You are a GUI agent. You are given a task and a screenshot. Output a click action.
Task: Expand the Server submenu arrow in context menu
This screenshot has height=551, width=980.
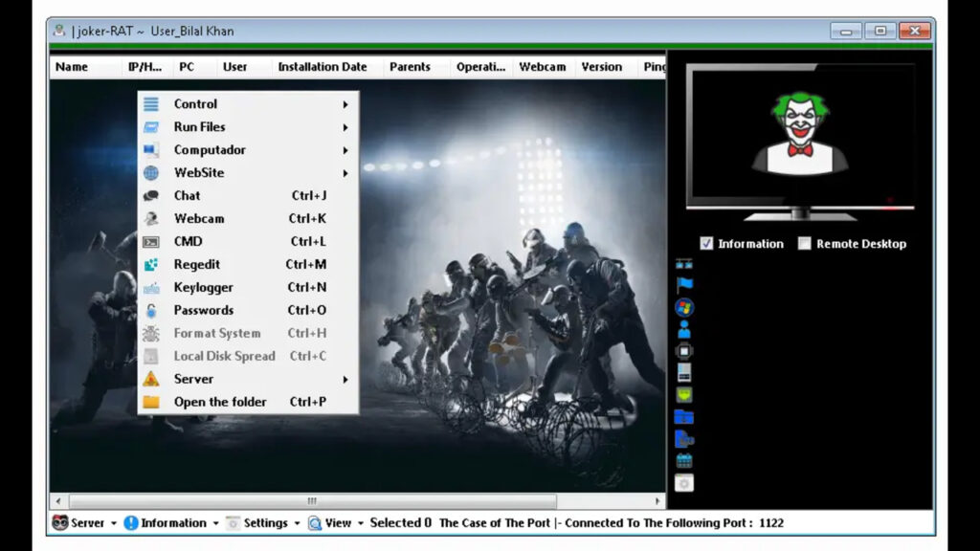point(345,379)
